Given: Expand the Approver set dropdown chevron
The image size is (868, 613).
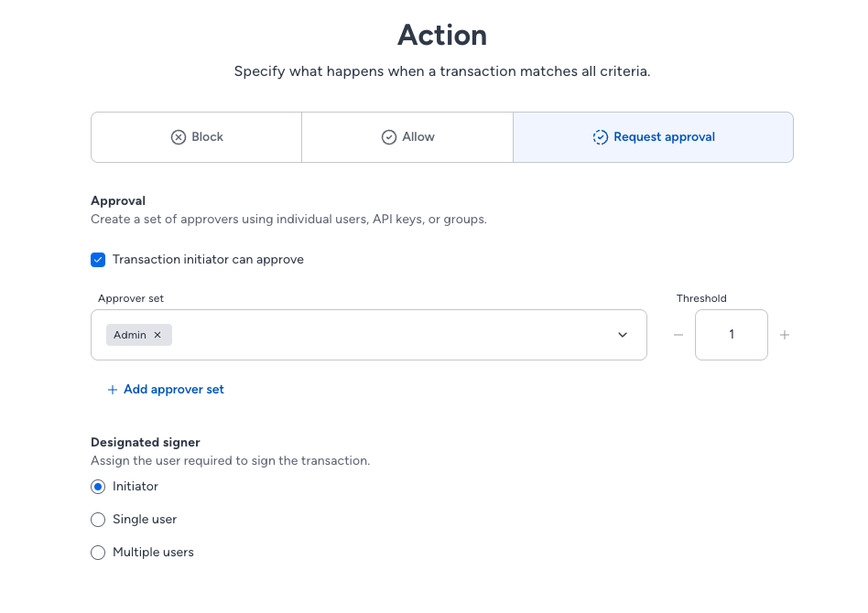Looking at the screenshot, I should 623,335.
